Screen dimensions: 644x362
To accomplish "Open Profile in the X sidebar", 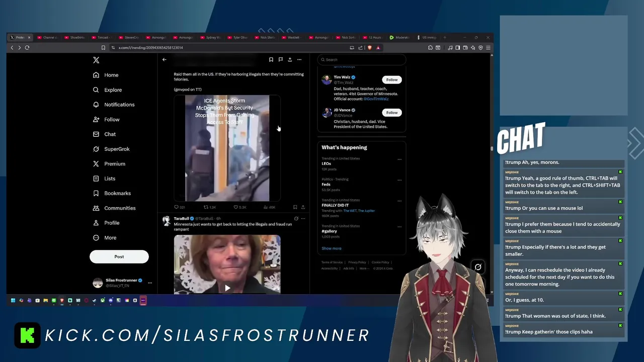I will pyautogui.click(x=106, y=223).
